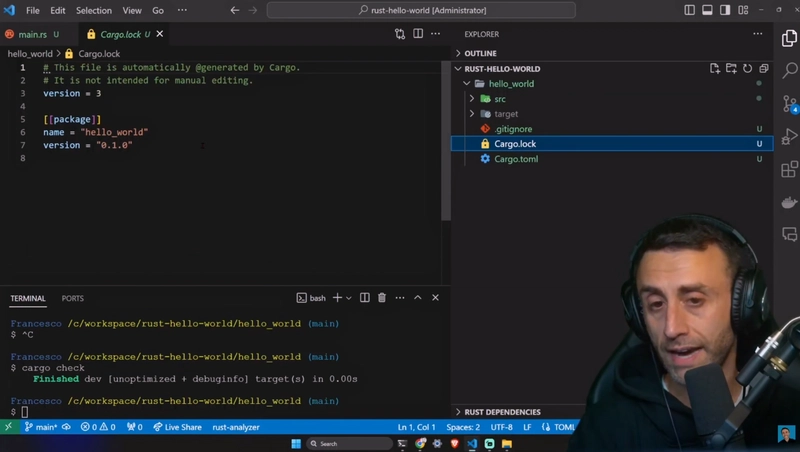Refresh the Explorer file tree
Viewport: 800px width, 452px height.
coord(747,69)
